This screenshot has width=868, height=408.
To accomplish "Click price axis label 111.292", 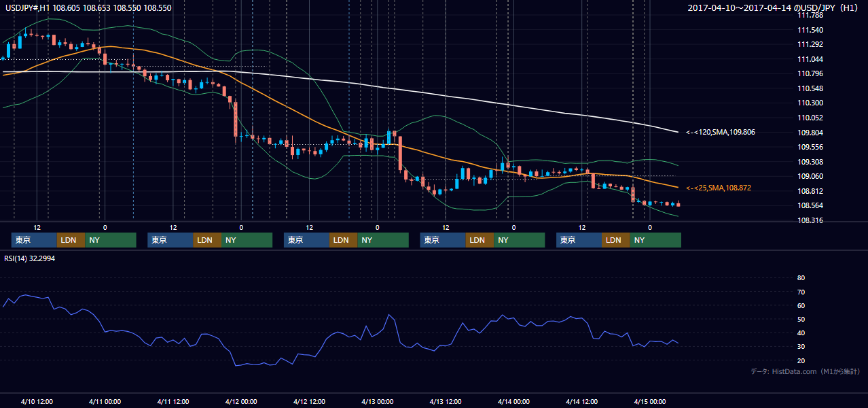I will click(810, 45).
